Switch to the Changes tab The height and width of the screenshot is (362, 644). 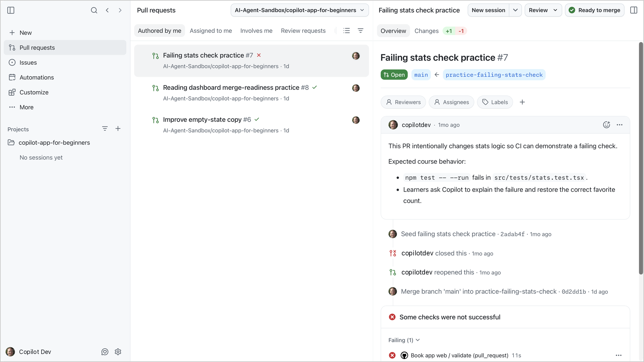427,31
